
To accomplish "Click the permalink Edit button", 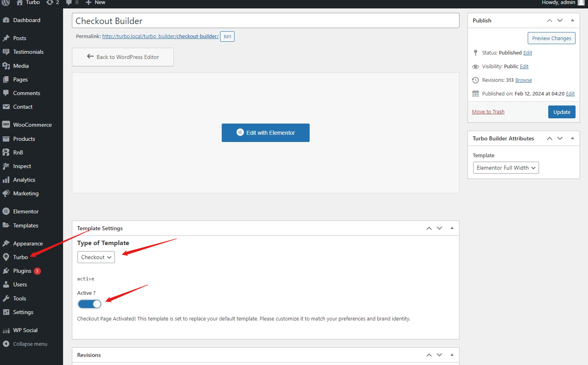I will (227, 36).
